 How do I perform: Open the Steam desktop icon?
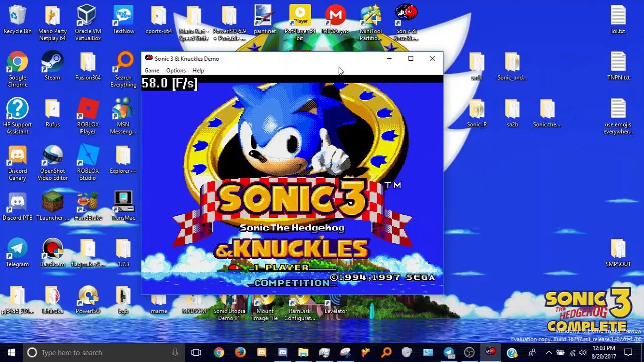(x=52, y=66)
